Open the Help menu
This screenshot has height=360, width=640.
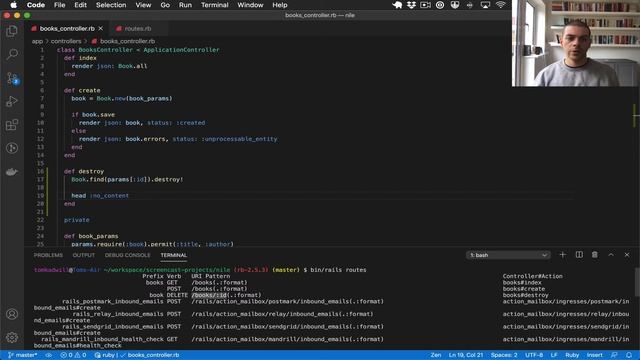tap(280, 5)
